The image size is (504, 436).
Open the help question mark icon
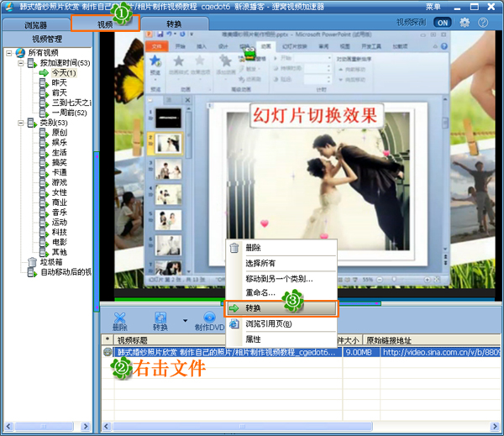point(483,23)
